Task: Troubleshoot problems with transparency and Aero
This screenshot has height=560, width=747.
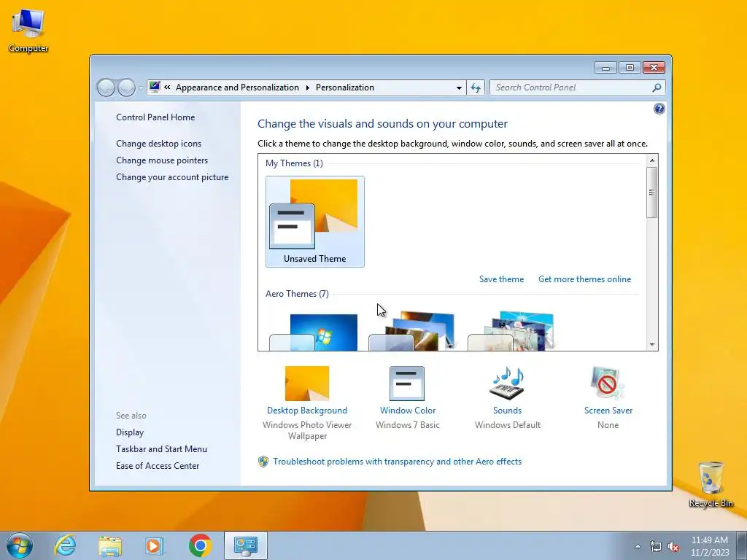Action: pos(397,462)
